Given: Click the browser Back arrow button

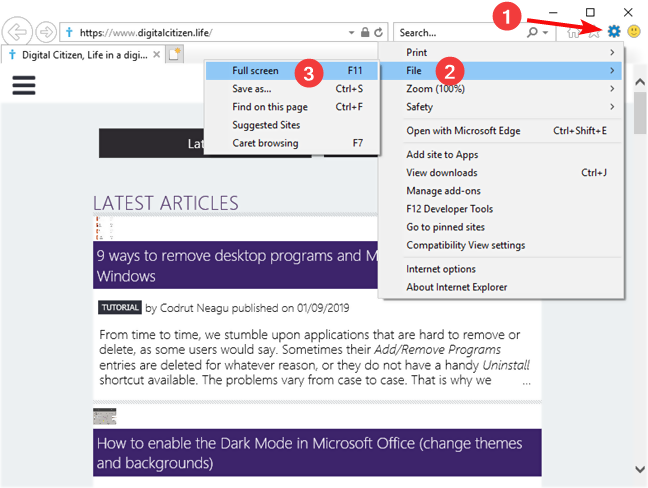Looking at the screenshot, I should coord(17,31).
